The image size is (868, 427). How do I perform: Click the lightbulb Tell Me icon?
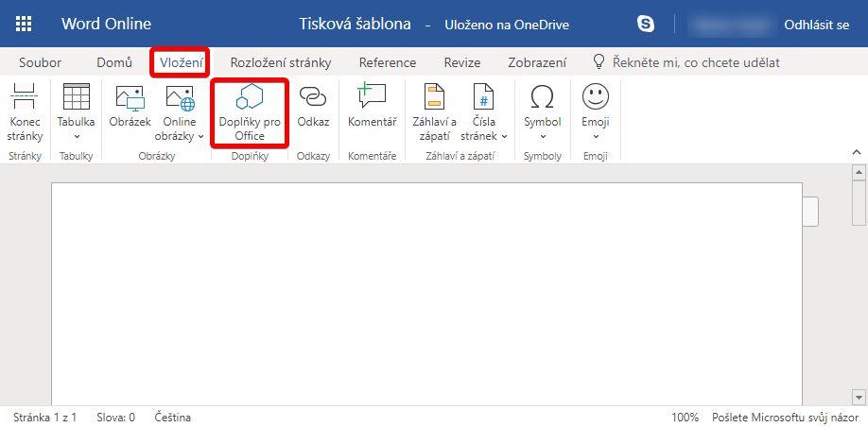[x=599, y=61]
